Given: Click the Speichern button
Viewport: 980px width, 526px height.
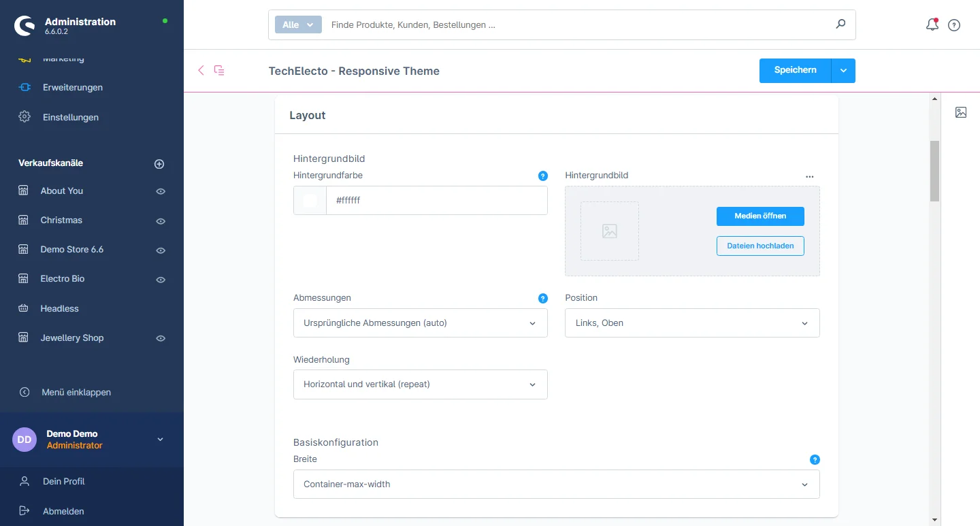Looking at the screenshot, I should [795, 70].
